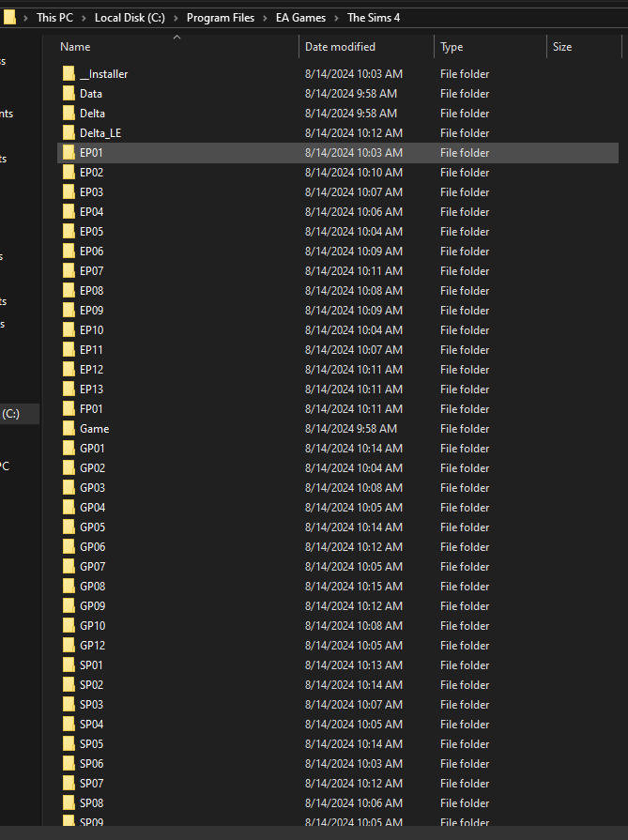Navigate to This PC in breadcrumb
Viewport: 628px width, 840px height.
pyautogui.click(x=54, y=18)
